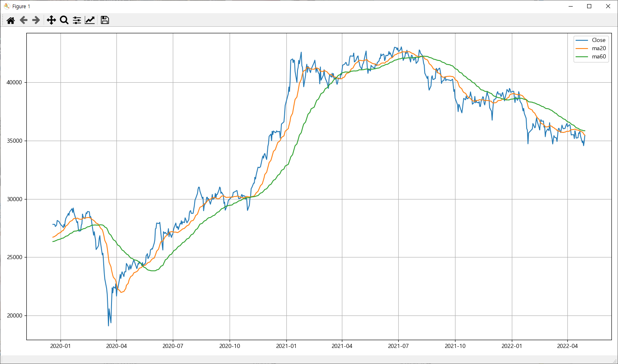This screenshot has width=618, height=364.
Task: Click the 2021-01 x-axis label
Action: pos(286,346)
